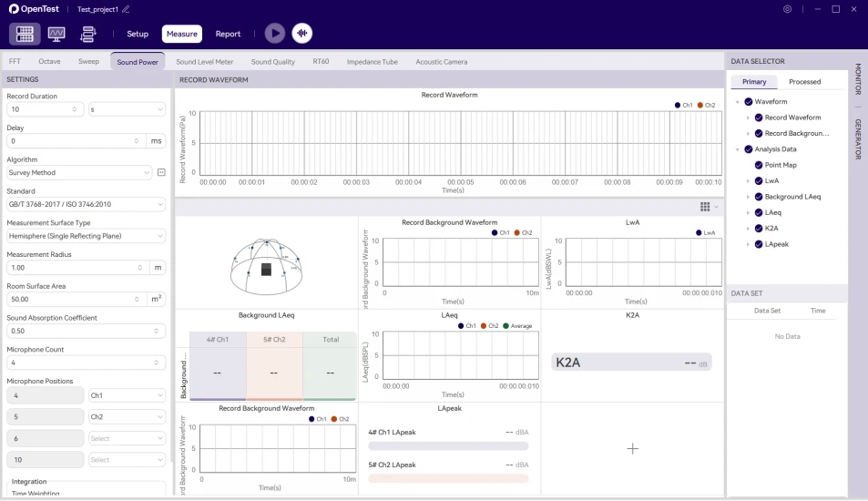
Task: Click the info icon beside the Algorithm dropdown
Action: (x=161, y=172)
